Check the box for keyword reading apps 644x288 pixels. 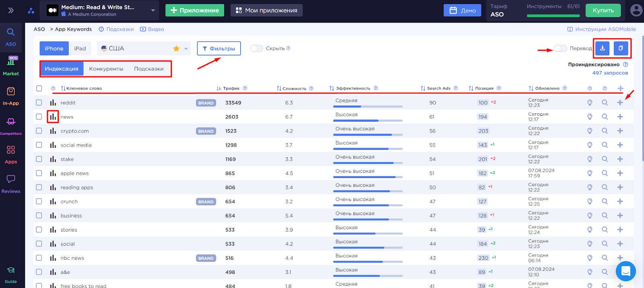[x=39, y=187]
